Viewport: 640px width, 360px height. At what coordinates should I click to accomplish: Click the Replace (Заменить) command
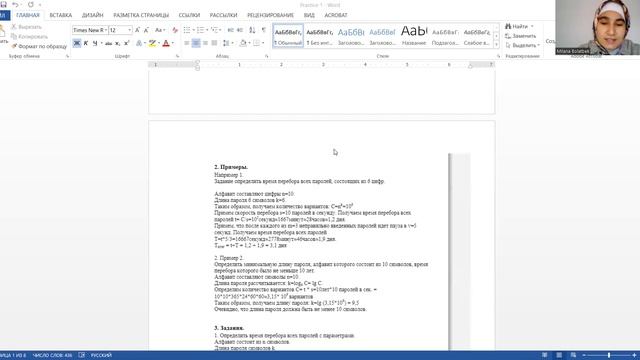[521, 36]
